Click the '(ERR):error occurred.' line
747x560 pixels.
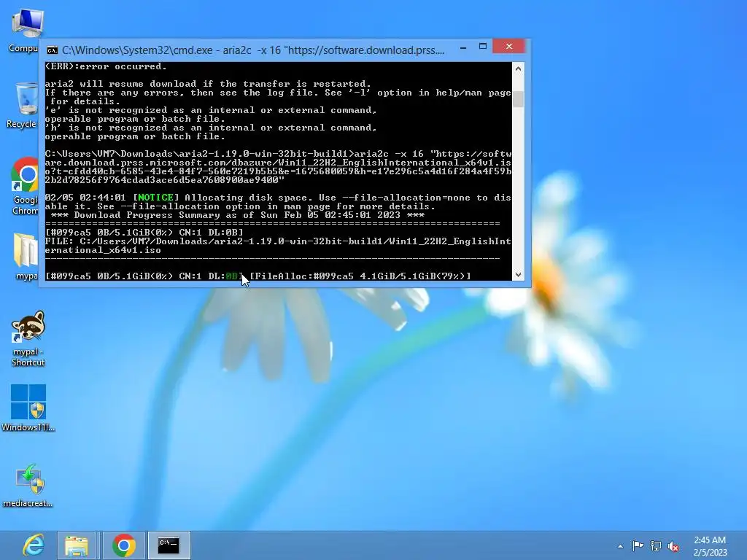[x=106, y=66]
